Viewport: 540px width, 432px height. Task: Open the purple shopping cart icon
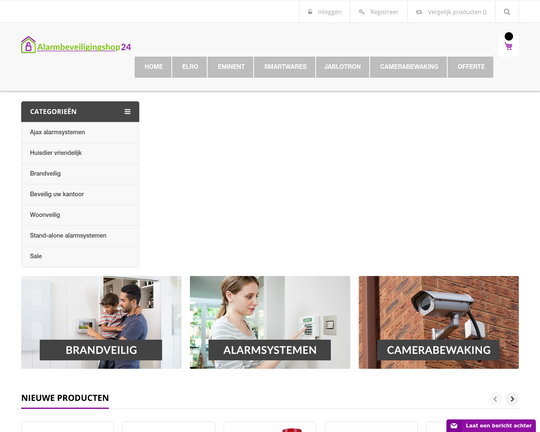(x=508, y=46)
